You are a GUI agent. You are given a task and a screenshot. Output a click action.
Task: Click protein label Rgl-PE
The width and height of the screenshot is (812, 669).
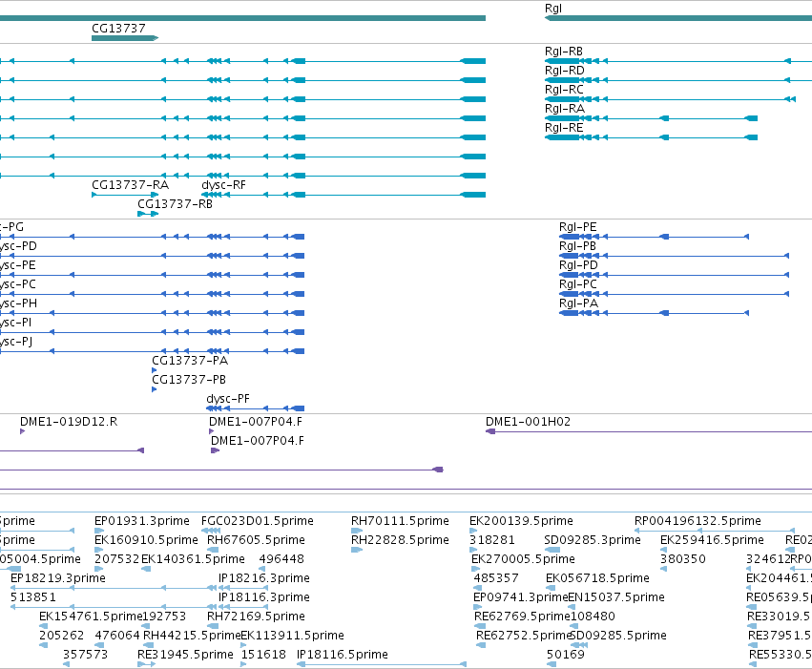pos(578,227)
